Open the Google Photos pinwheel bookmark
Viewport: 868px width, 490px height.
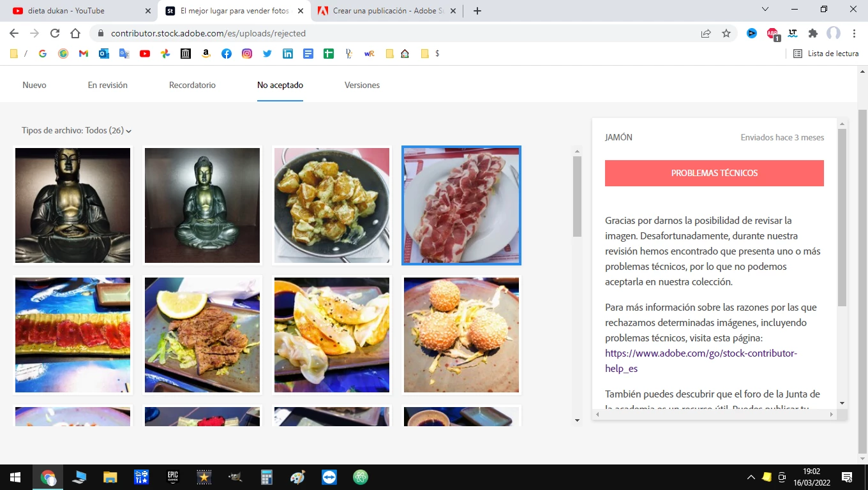point(165,54)
